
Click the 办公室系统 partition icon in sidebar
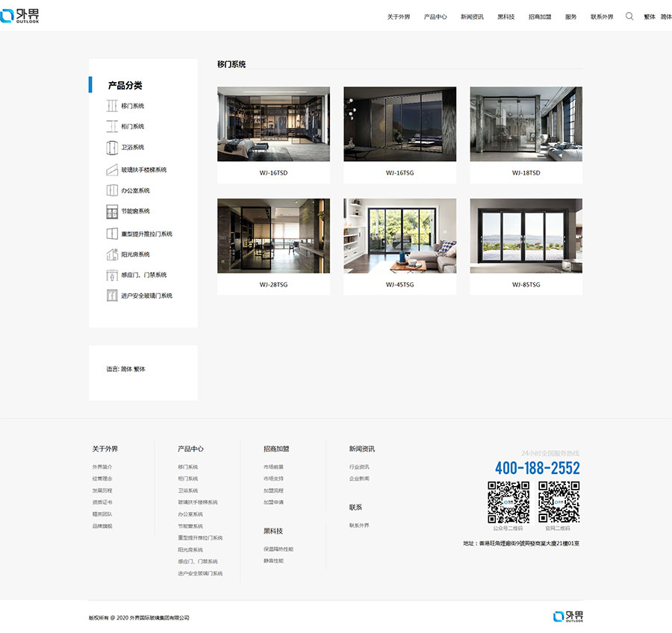click(112, 190)
